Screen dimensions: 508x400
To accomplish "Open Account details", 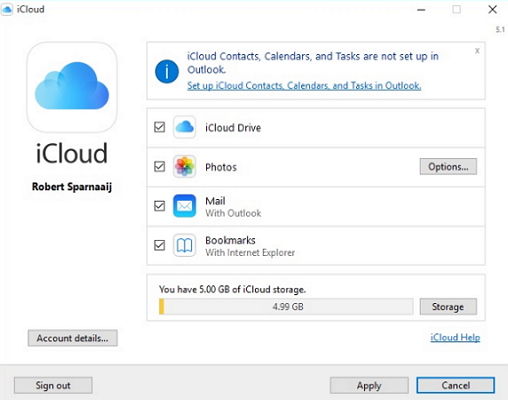I will [x=73, y=338].
